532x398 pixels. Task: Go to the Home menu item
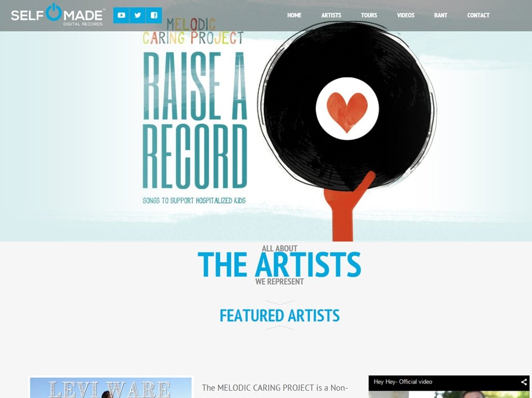point(294,15)
